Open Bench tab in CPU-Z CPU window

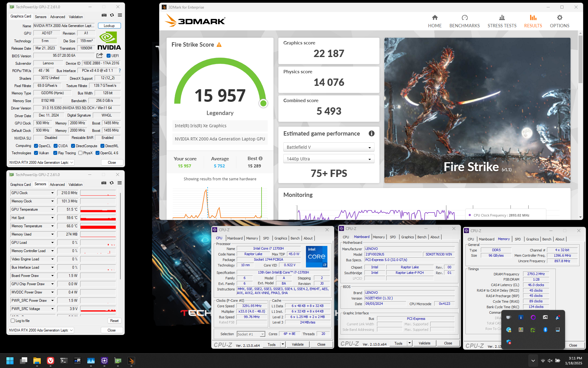coord(295,238)
